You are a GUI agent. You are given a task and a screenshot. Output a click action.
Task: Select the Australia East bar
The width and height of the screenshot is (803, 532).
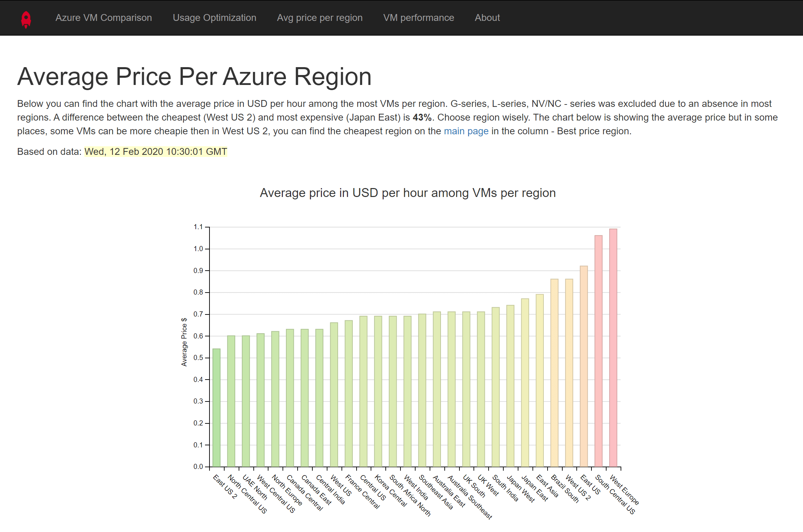pyautogui.click(x=437, y=389)
